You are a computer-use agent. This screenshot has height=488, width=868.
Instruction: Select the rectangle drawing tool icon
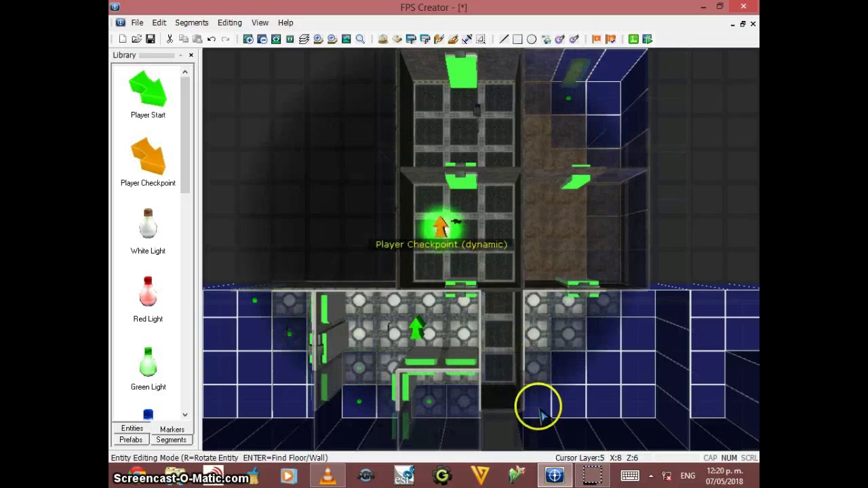517,39
